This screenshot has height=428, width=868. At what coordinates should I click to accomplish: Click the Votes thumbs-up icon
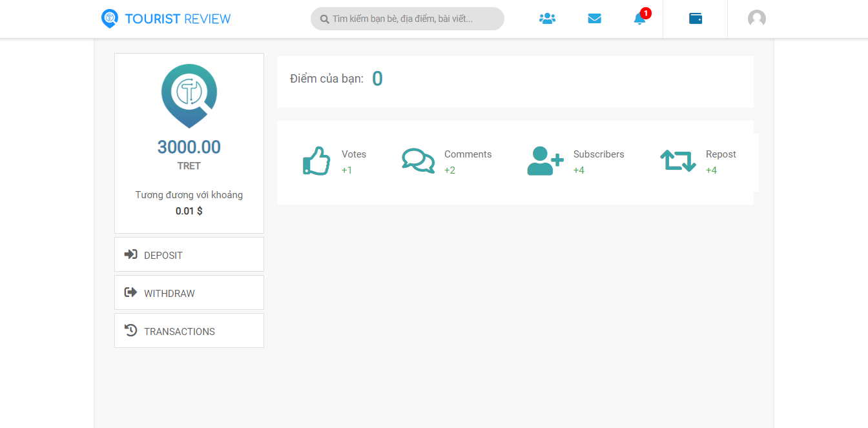(x=316, y=161)
